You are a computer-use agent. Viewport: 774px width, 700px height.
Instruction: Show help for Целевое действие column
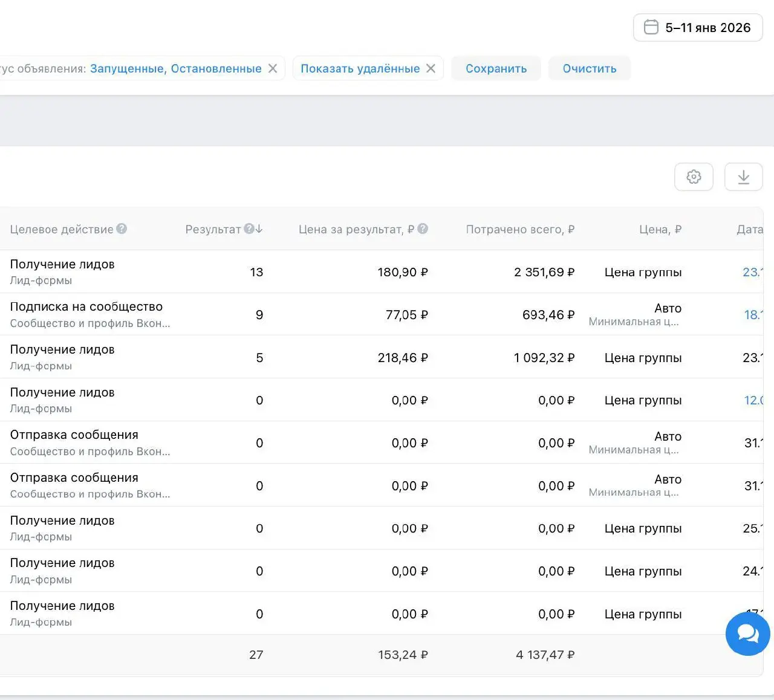[122, 228]
